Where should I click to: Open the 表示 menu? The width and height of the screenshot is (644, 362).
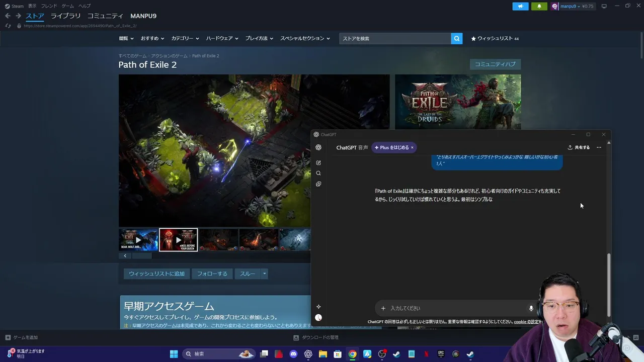32,6
